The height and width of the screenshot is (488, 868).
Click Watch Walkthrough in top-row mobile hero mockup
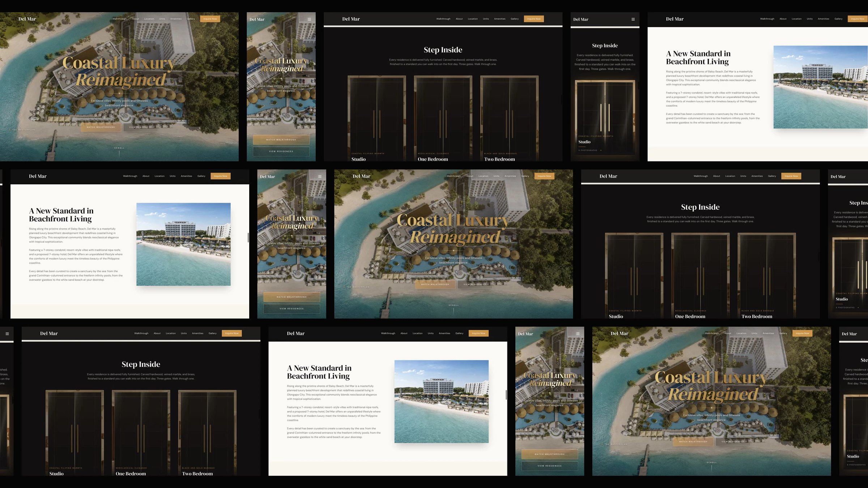(x=281, y=140)
